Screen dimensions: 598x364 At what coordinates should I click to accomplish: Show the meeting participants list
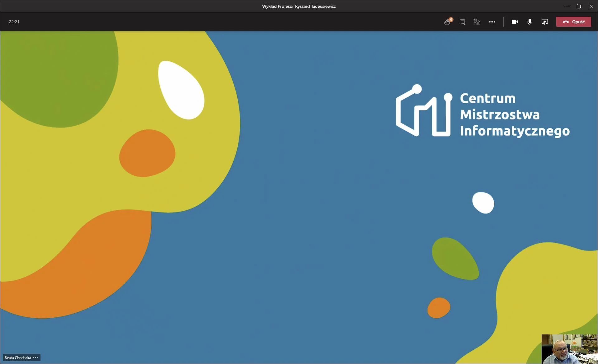[x=448, y=22]
